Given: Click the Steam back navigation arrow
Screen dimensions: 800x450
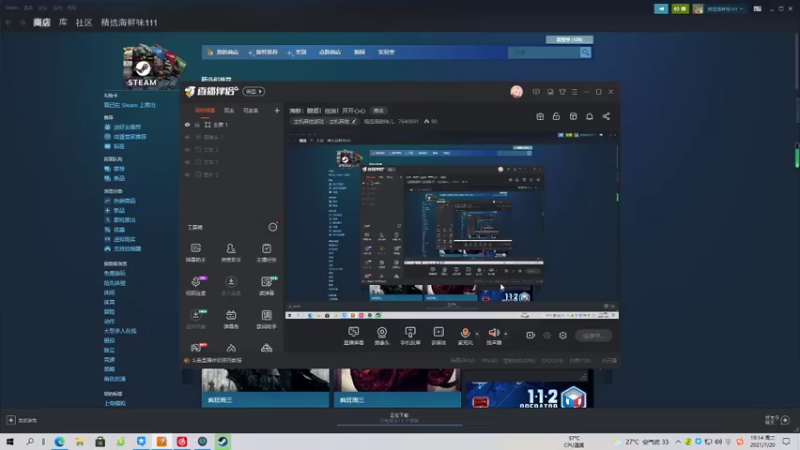Looking at the screenshot, I should pyautogui.click(x=8, y=22).
